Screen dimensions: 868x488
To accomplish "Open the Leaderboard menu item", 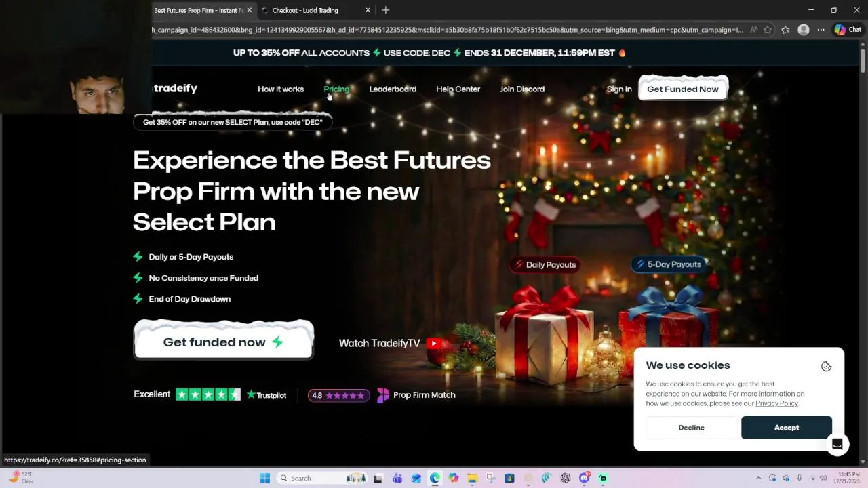I will (393, 89).
